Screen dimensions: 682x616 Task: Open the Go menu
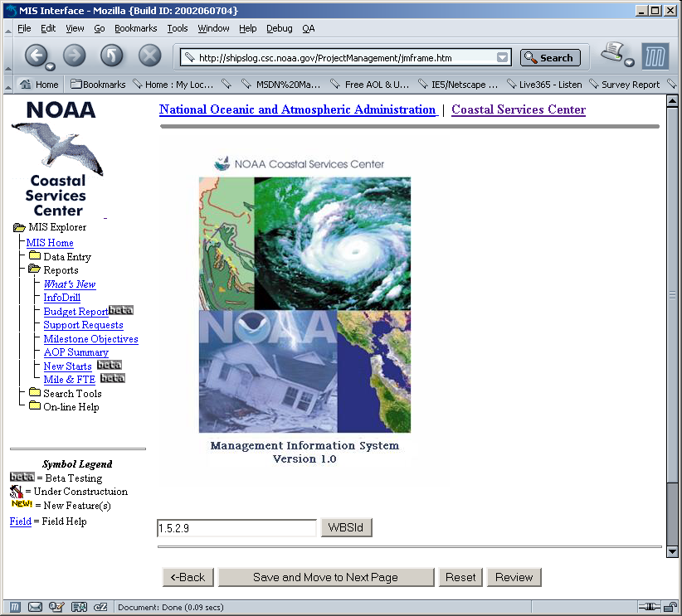100,28
